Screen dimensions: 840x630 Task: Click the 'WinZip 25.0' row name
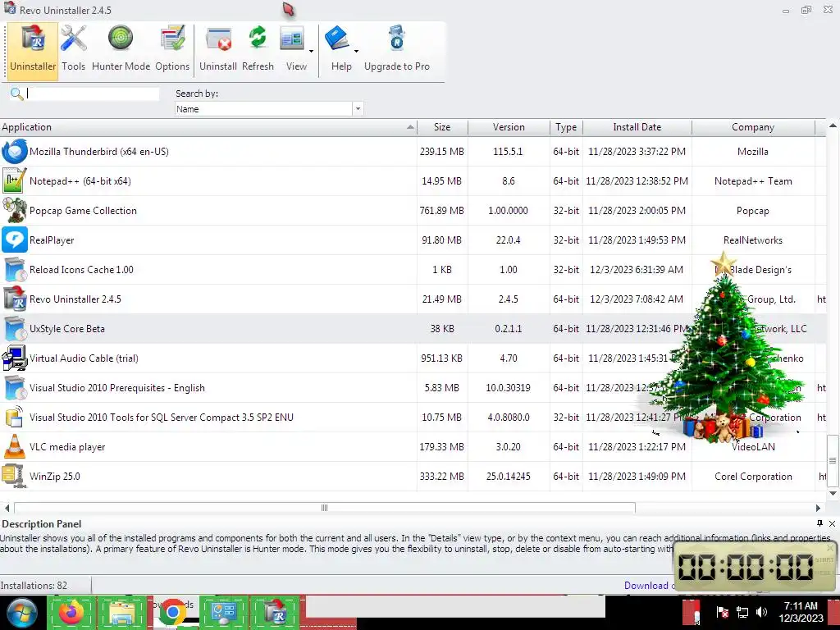pos(55,477)
